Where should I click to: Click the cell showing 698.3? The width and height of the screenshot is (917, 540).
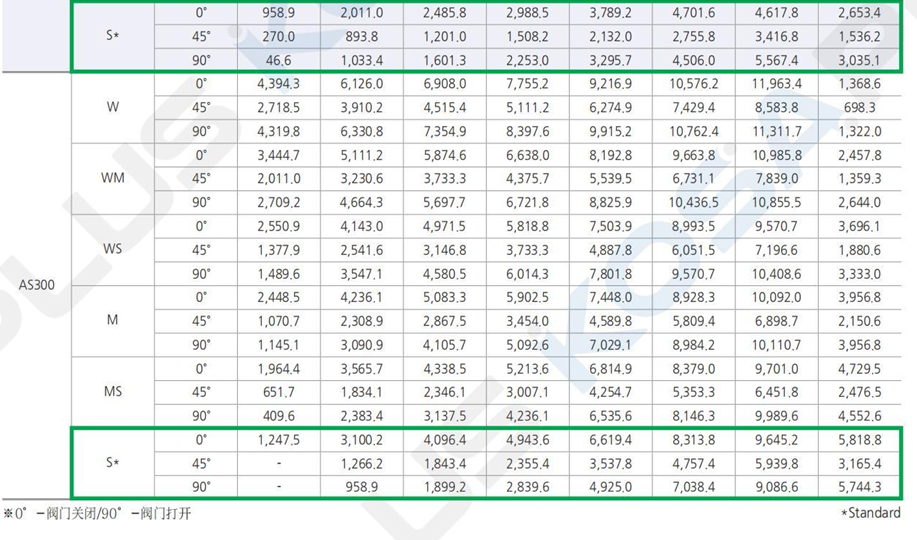click(x=860, y=107)
